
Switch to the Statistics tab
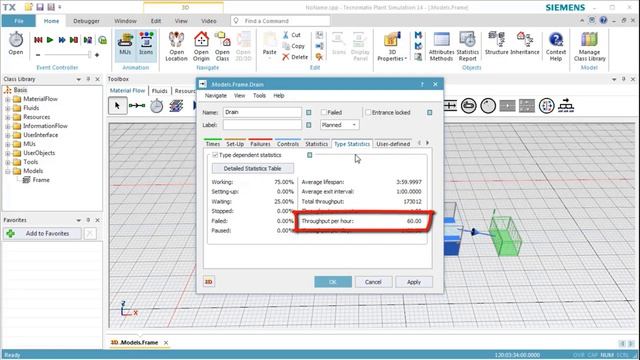pyautogui.click(x=316, y=144)
